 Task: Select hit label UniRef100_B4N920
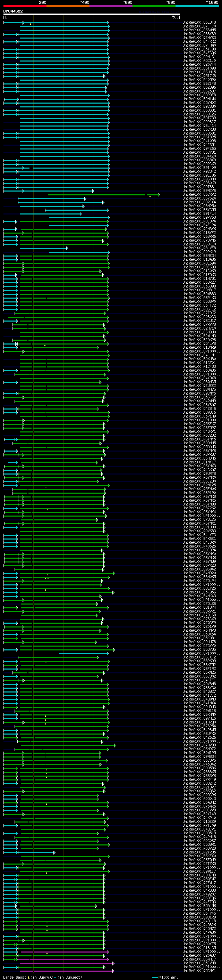(199, 573)
